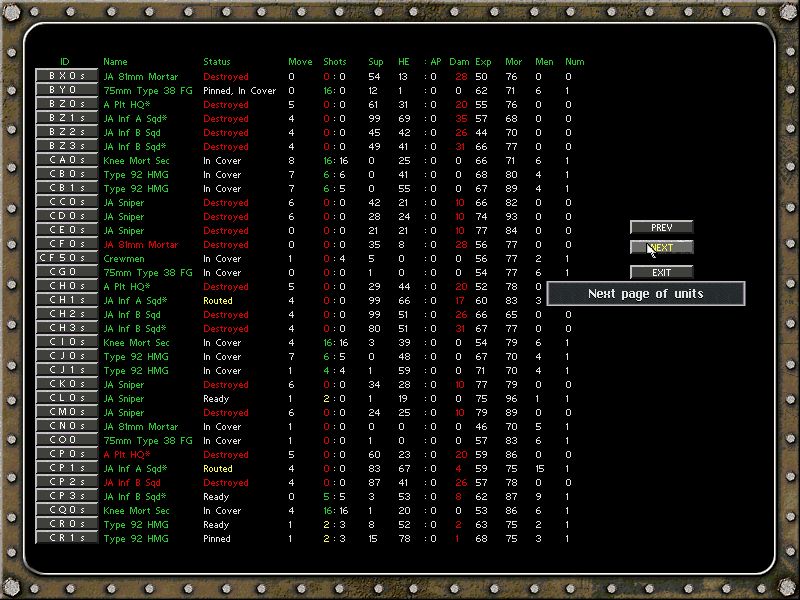
Task: Select unit ID button CD0s
Action: click(66, 216)
